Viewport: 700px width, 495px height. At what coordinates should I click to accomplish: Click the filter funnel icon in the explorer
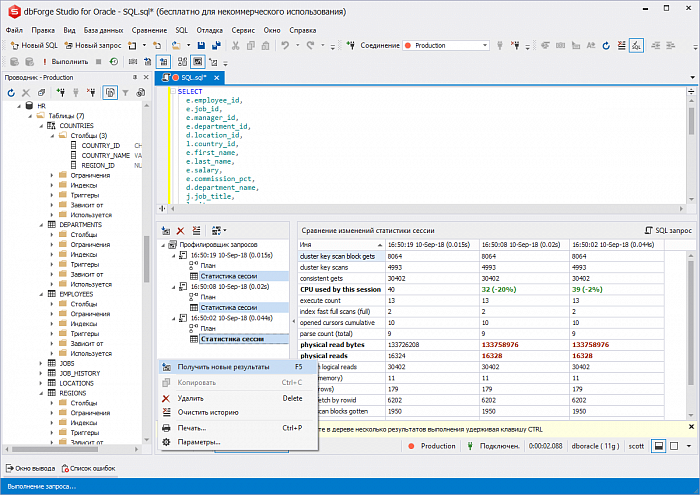tap(125, 93)
